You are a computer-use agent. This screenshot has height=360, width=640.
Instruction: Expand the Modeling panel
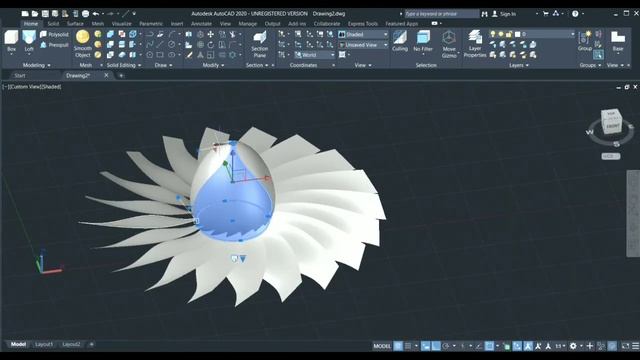(36, 65)
